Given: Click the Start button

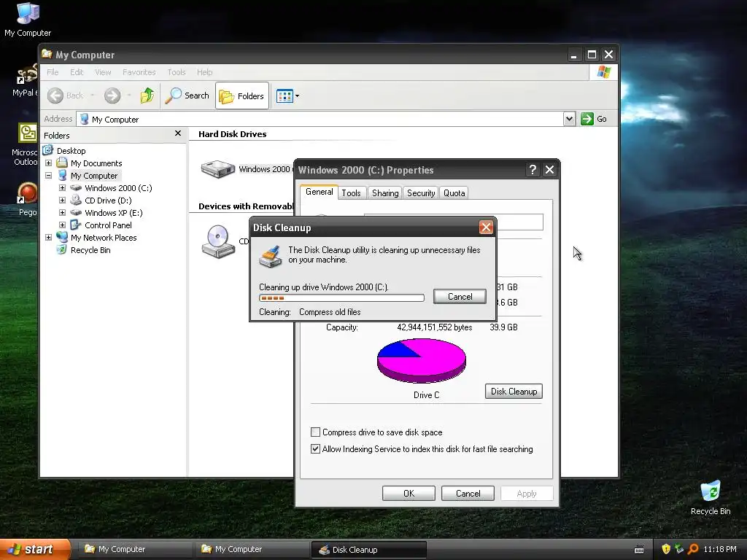Looking at the screenshot, I should [35, 549].
